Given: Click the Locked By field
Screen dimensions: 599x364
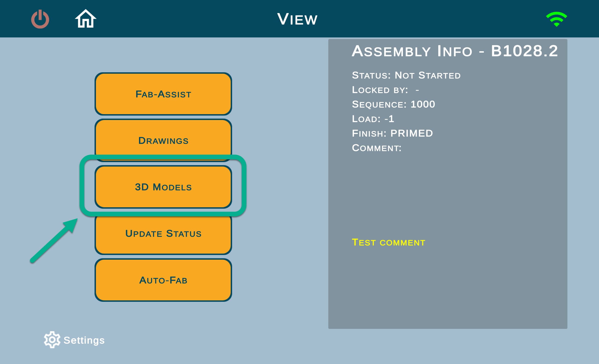Looking at the screenshot, I should [385, 90].
